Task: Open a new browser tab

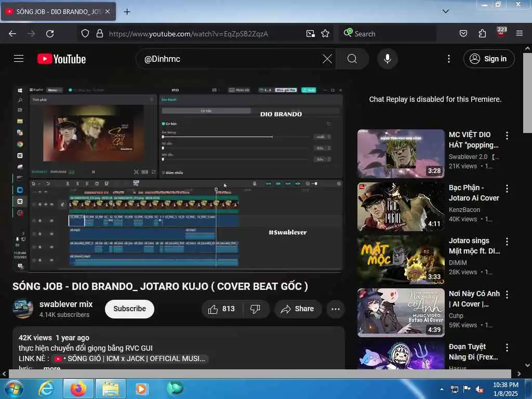Action: pyautogui.click(x=127, y=11)
